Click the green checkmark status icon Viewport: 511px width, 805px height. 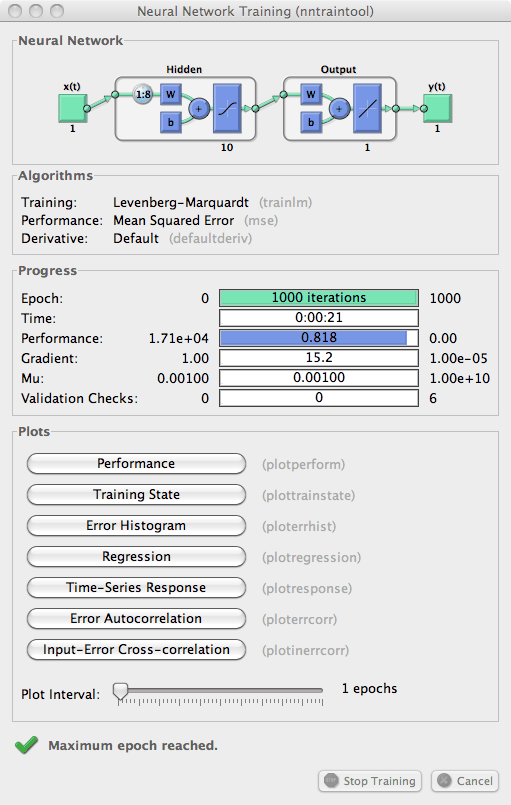tap(26, 745)
